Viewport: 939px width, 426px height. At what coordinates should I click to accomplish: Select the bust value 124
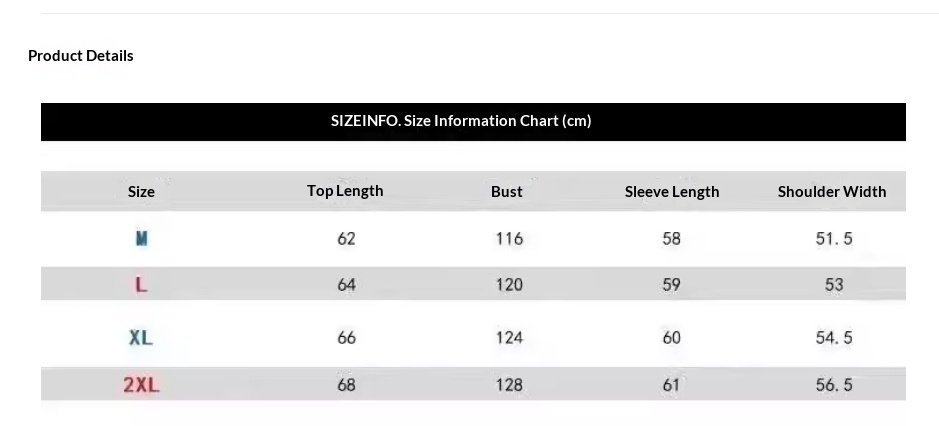pos(509,338)
